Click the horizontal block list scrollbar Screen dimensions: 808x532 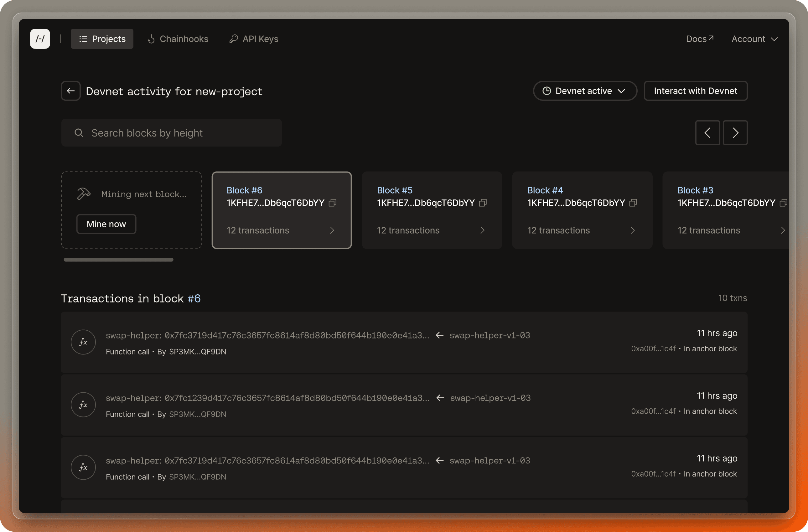coord(118,260)
